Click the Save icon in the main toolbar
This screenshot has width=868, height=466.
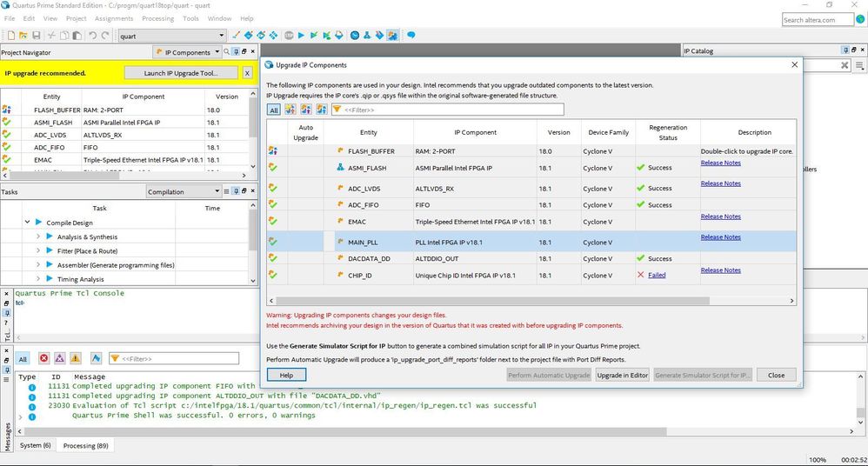(x=37, y=36)
